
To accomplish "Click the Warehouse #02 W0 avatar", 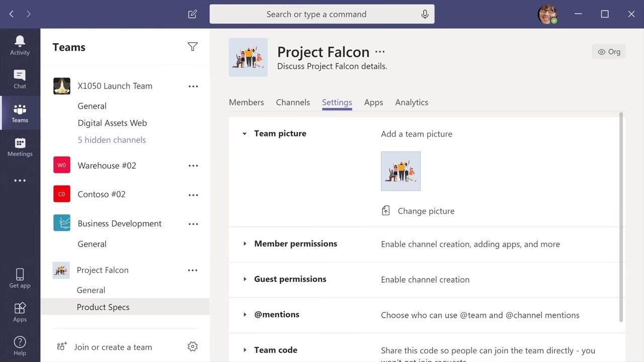I will (62, 165).
